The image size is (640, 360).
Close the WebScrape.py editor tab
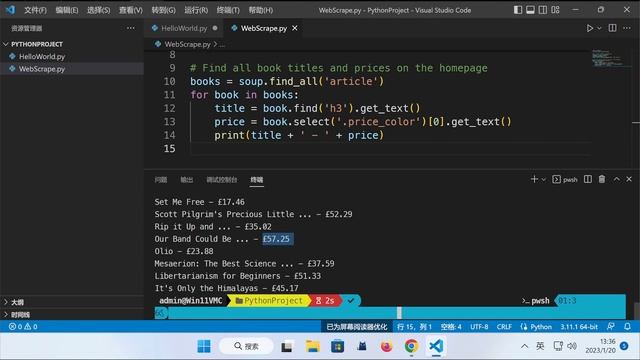(x=295, y=28)
